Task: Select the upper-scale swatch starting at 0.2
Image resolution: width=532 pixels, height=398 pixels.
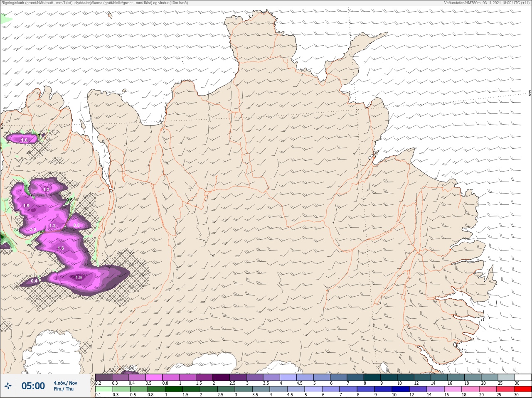Action: [x=103, y=377]
